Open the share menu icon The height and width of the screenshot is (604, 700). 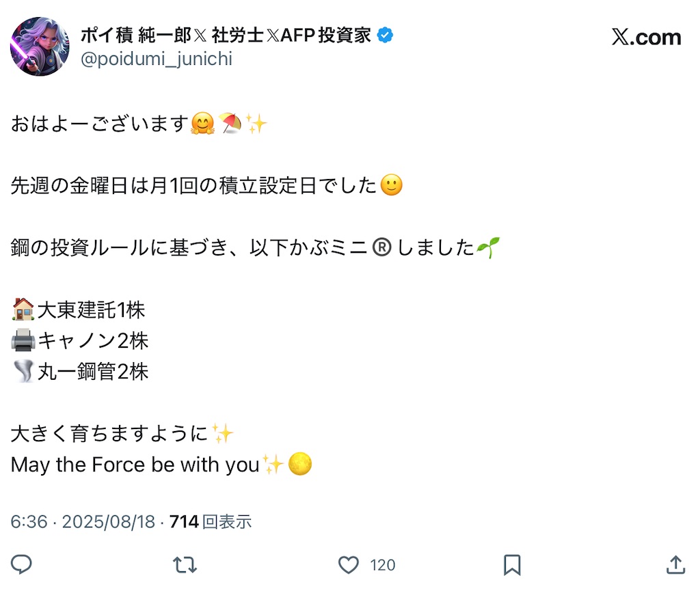[675, 564]
